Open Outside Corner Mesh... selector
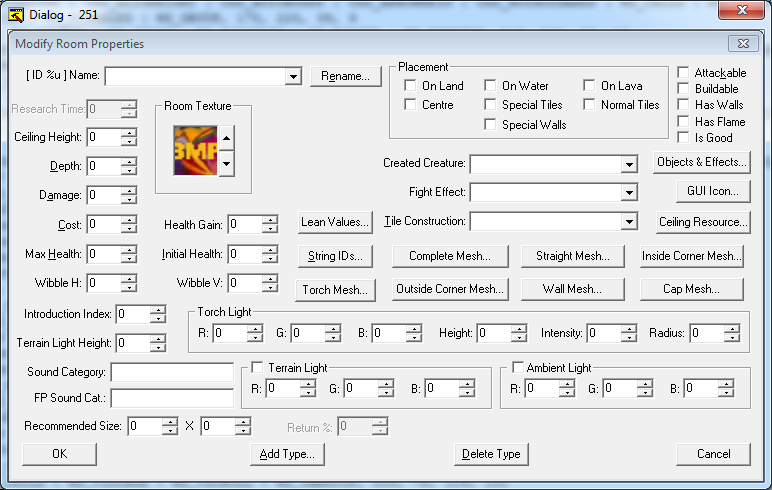Viewport: 772px width, 490px height. click(x=450, y=289)
